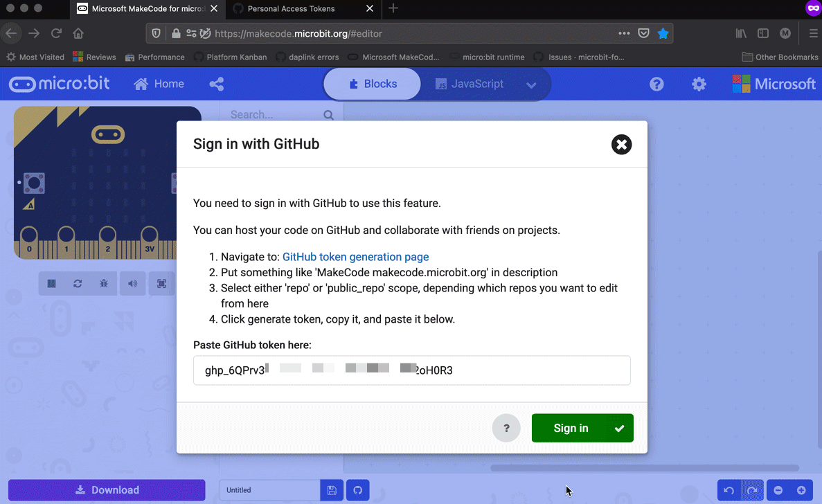Click the micro:bit logo
The image size is (822, 504).
pos(60,84)
